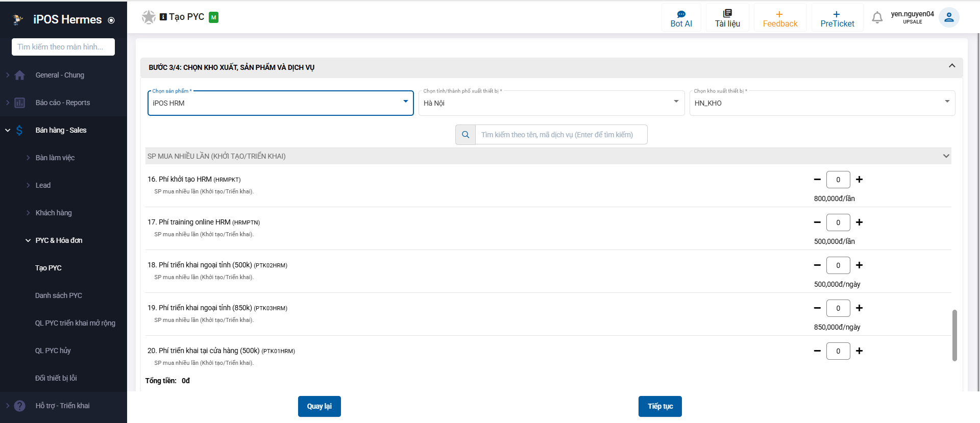Collapse Bán hàng - Sales menu
The width and height of the screenshot is (980, 423).
[x=8, y=130]
